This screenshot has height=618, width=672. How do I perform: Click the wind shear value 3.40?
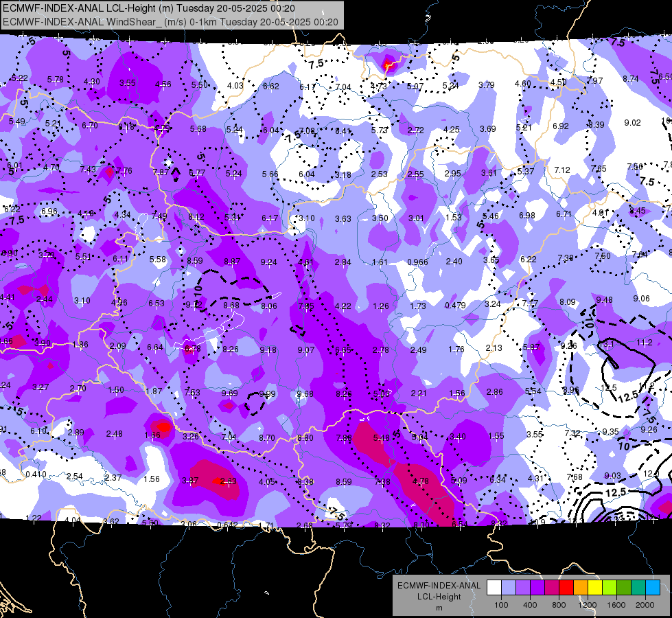click(458, 437)
